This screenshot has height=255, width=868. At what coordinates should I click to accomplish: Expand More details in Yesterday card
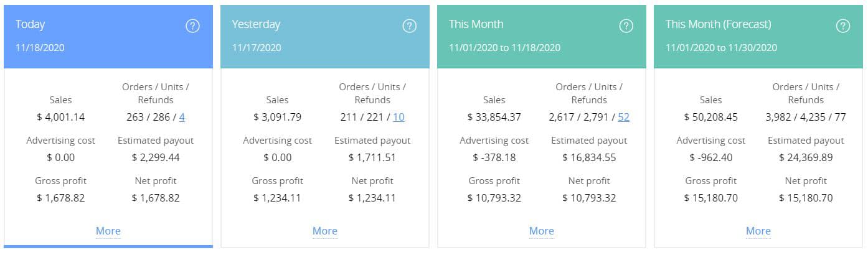point(325,231)
